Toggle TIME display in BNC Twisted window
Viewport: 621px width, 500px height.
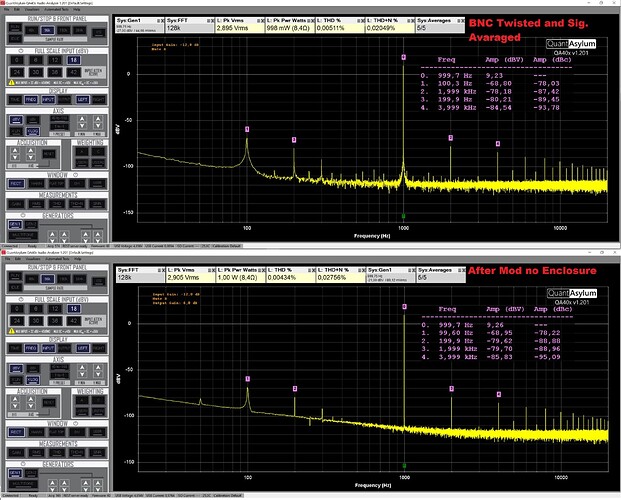tap(15, 99)
